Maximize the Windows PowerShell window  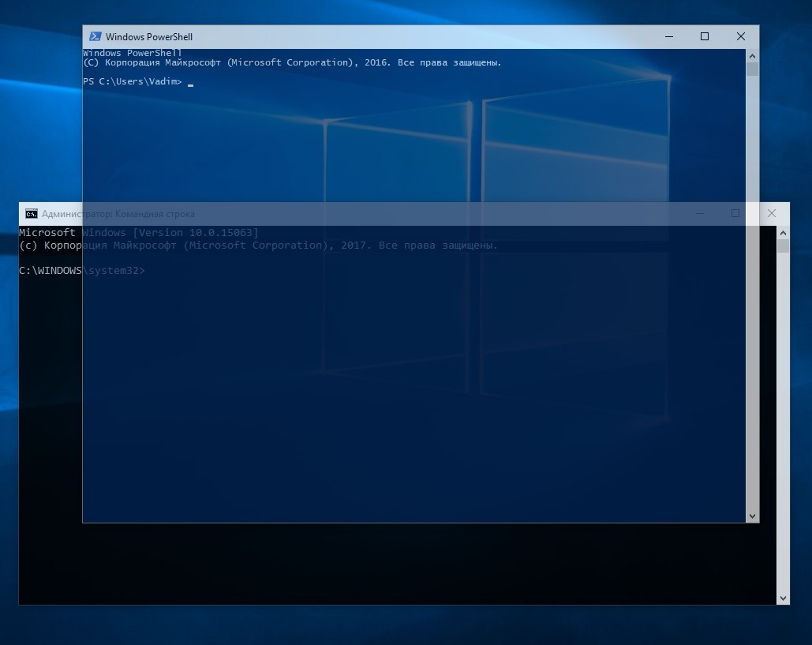(704, 36)
